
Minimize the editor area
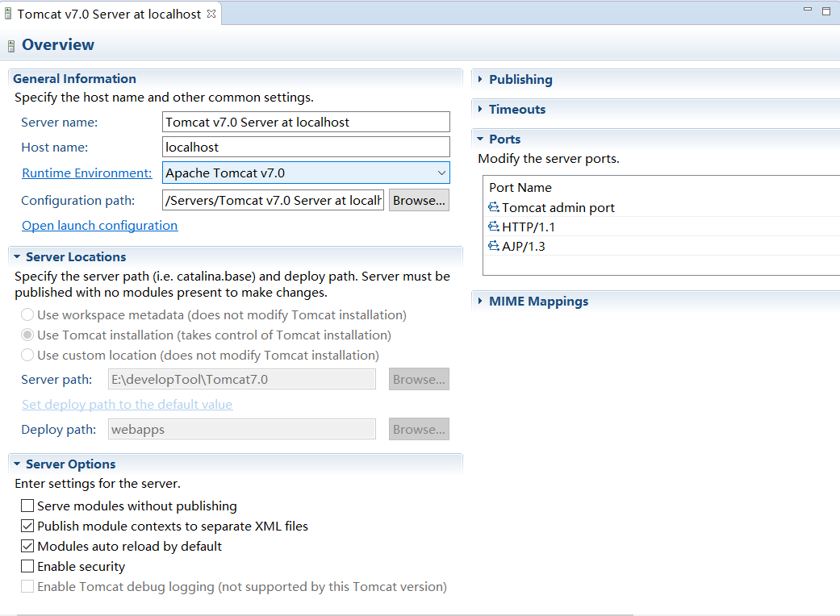coord(808,10)
